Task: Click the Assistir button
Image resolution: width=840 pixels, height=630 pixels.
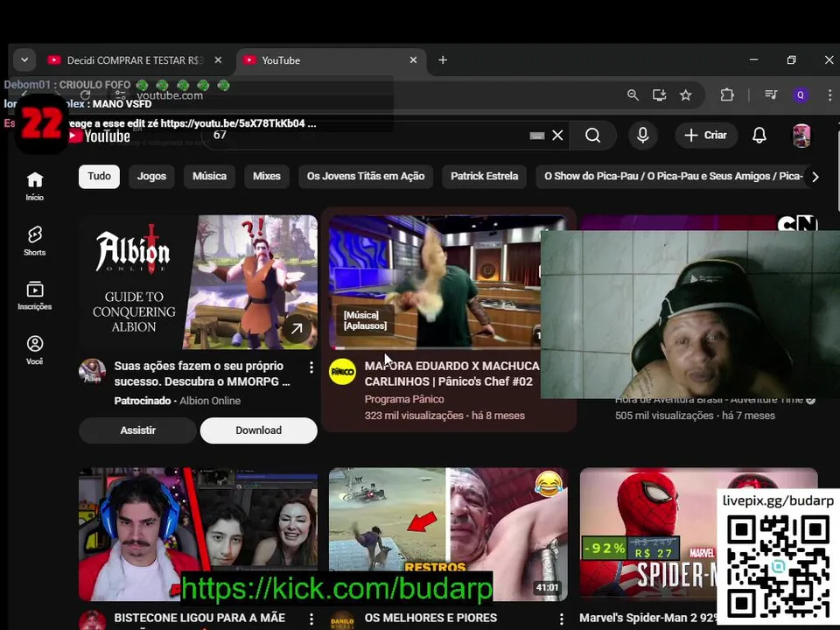Action: tap(137, 430)
